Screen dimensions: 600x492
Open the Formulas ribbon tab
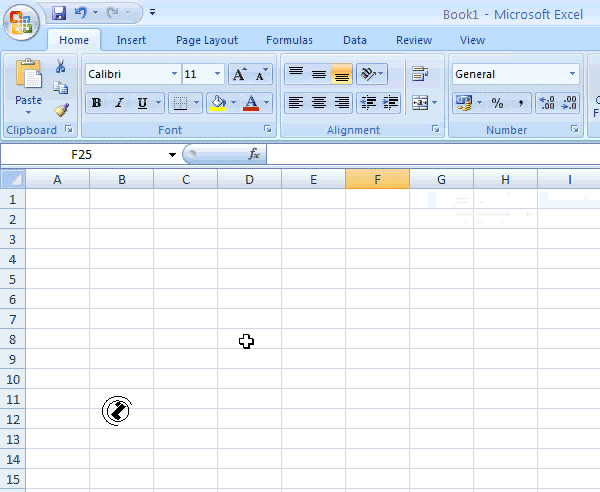[x=289, y=40]
